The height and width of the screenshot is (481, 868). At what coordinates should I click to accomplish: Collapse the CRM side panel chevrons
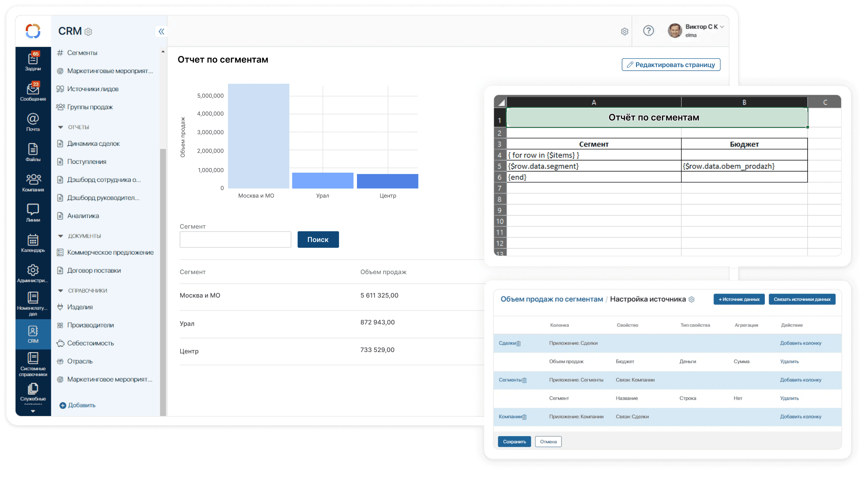tap(162, 31)
